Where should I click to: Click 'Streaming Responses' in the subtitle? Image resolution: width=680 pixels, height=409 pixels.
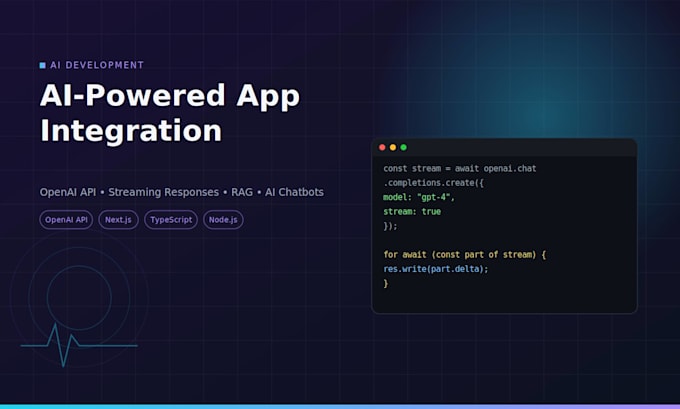click(x=163, y=192)
